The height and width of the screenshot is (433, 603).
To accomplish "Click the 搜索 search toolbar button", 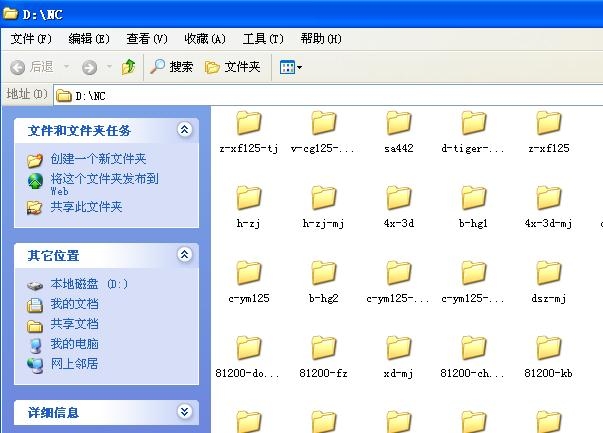I will point(171,67).
